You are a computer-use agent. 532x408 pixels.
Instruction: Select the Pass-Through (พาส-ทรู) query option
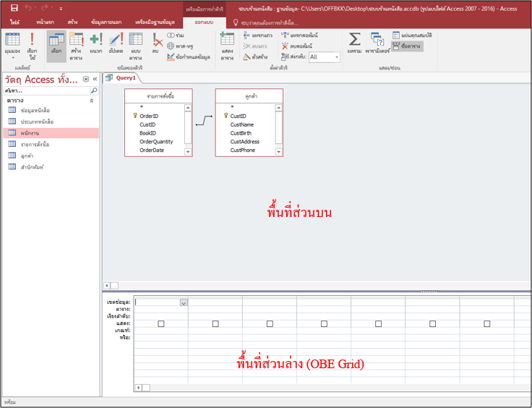coord(180,46)
